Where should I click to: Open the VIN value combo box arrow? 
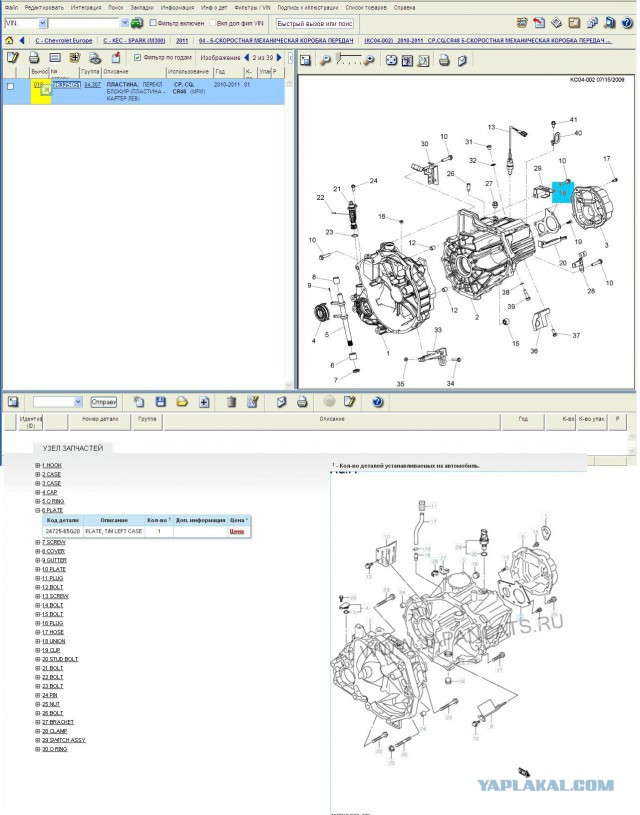125,23
